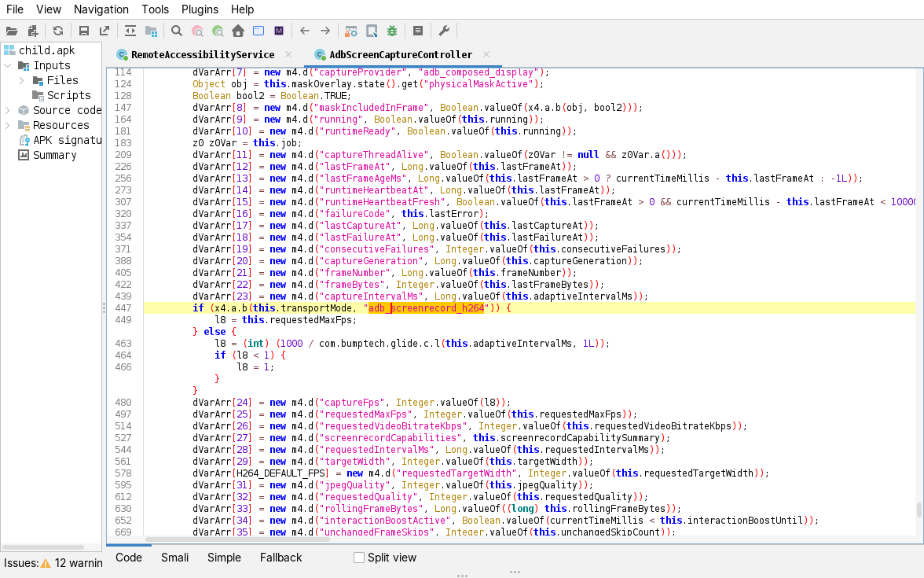Expand the Resources tree node

click(8, 125)
